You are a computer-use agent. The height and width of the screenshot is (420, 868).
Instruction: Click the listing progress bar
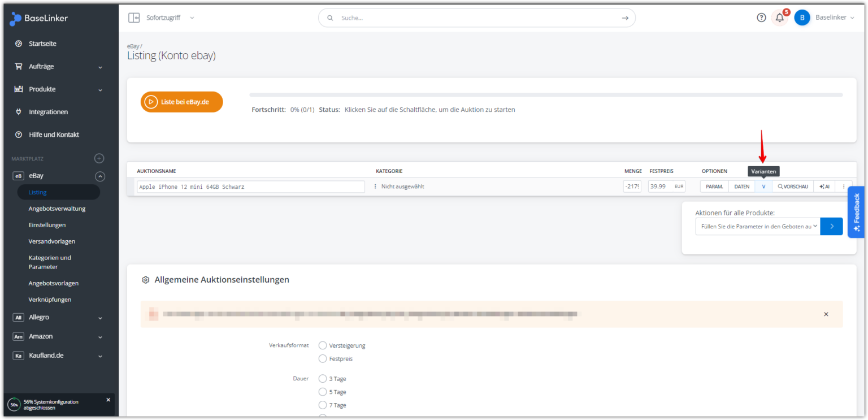545,95
